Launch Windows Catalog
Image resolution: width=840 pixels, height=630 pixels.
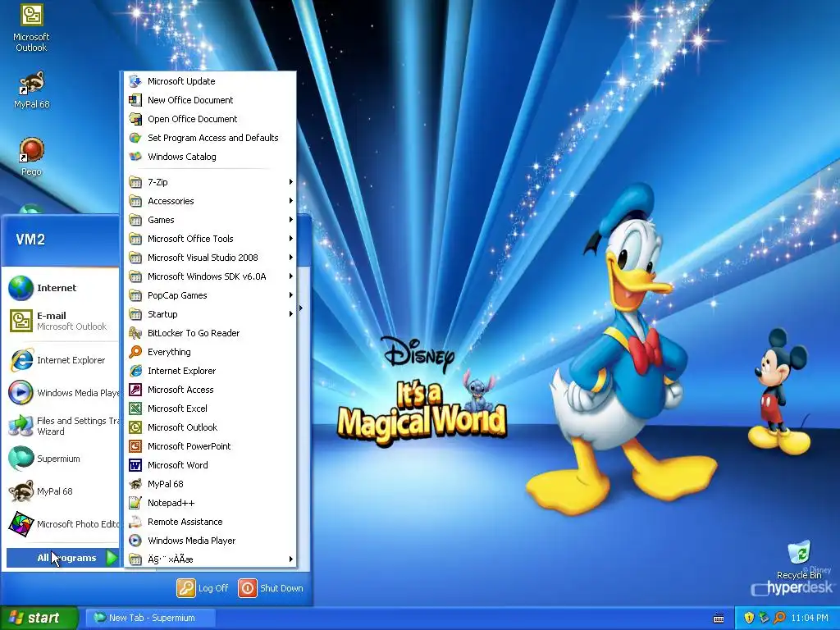point(209,157)
